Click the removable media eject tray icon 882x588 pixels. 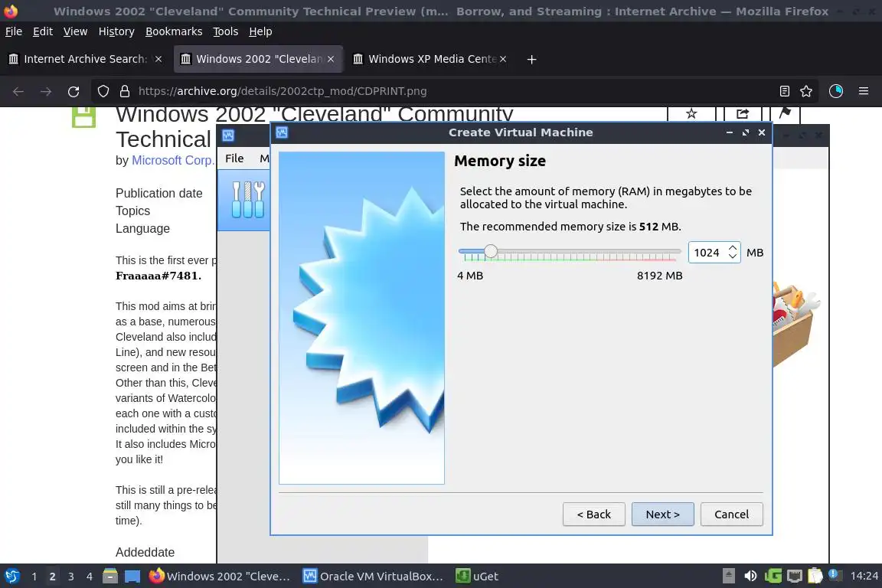point(728,576)
